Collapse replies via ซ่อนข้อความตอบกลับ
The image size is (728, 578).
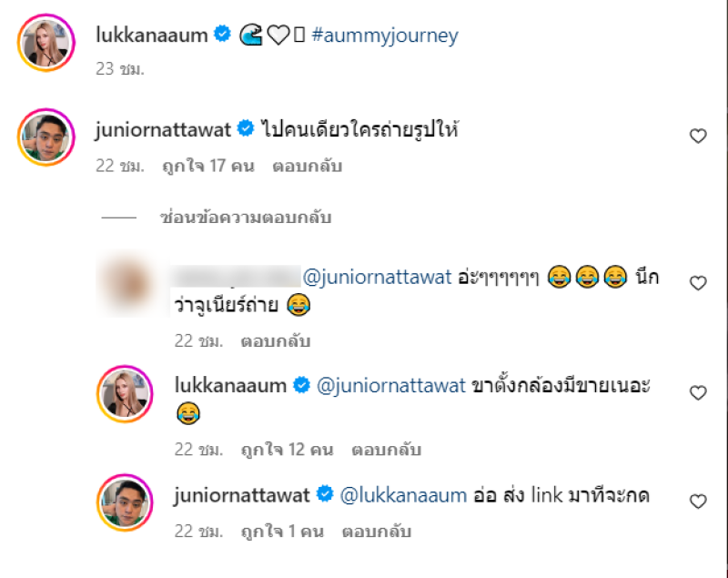coord(246,218)
